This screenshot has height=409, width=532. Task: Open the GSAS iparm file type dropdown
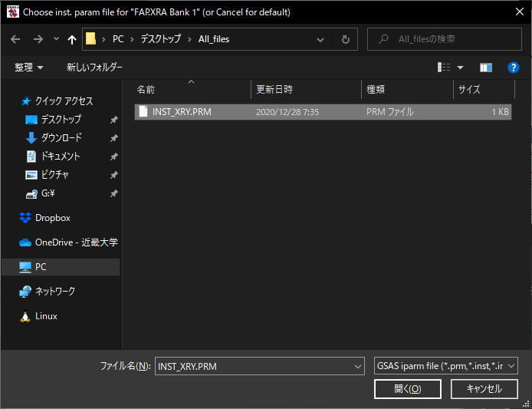coord(446,366)
